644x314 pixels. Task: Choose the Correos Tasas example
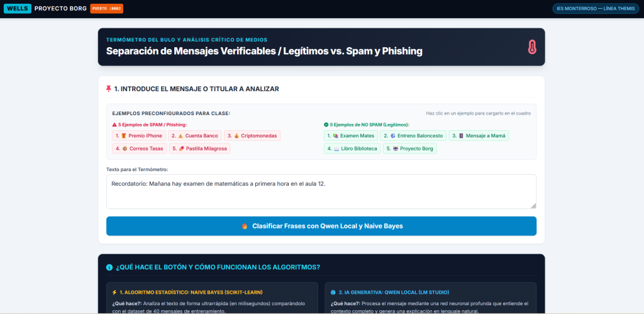pyautogui.click(x=140, y=149)
